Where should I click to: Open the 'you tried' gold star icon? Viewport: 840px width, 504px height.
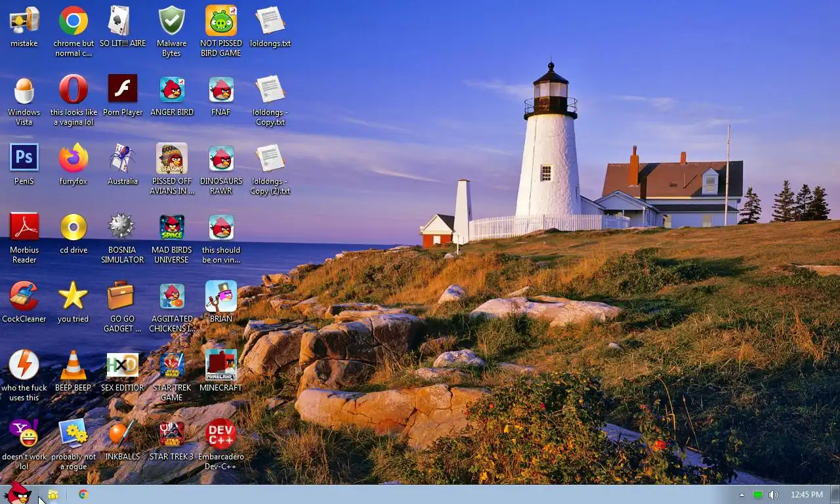(x=73, y=303)
